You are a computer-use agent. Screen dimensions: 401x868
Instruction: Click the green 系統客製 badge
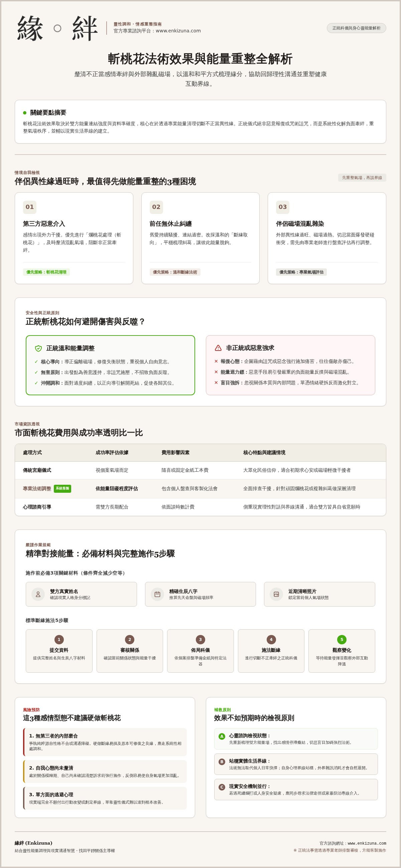pos(62,489)
